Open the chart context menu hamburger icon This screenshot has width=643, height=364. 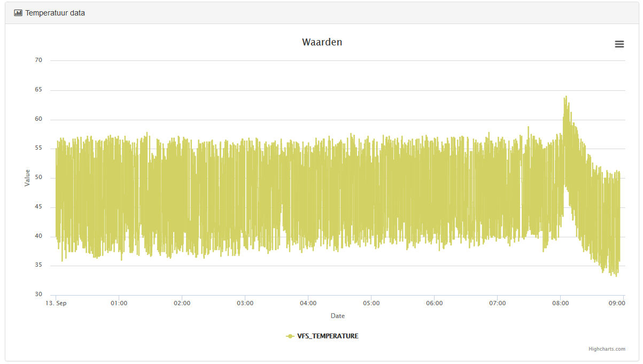point(619,44)
